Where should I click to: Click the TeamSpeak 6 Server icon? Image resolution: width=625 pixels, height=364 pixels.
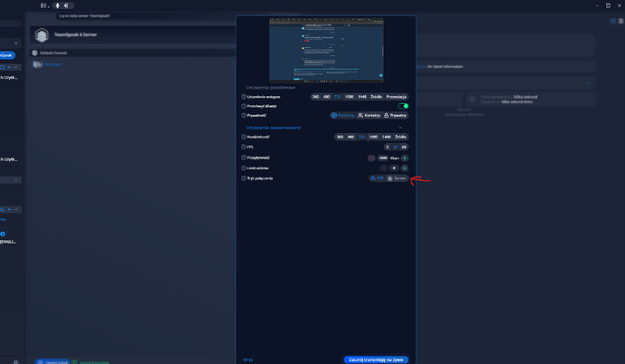(x=41, y=35)
